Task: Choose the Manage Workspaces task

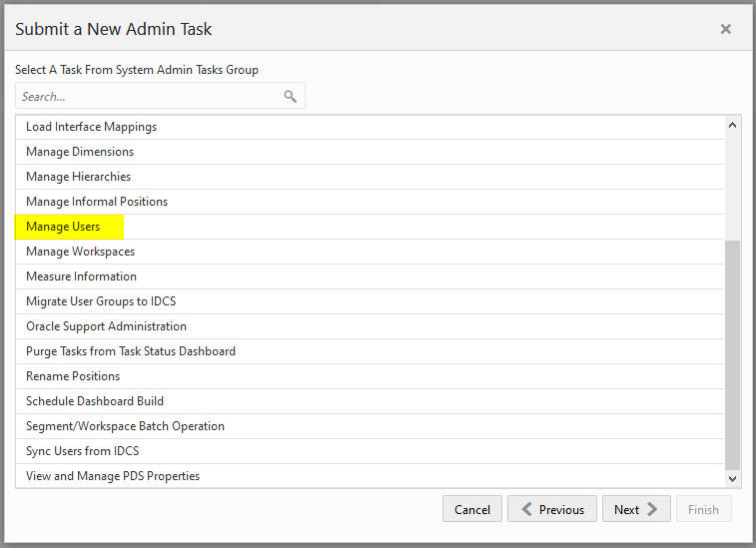Action: (x=371, y=252)
